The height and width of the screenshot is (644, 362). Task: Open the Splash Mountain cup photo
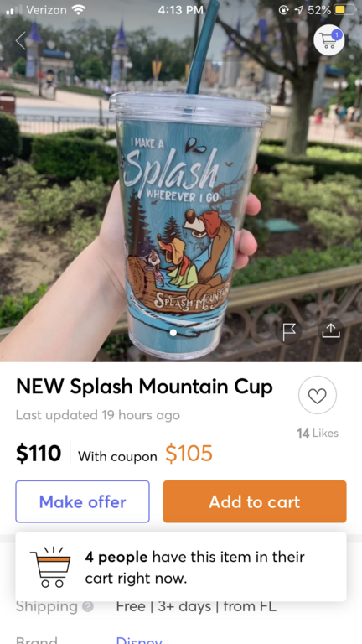[x=181, y=181]
